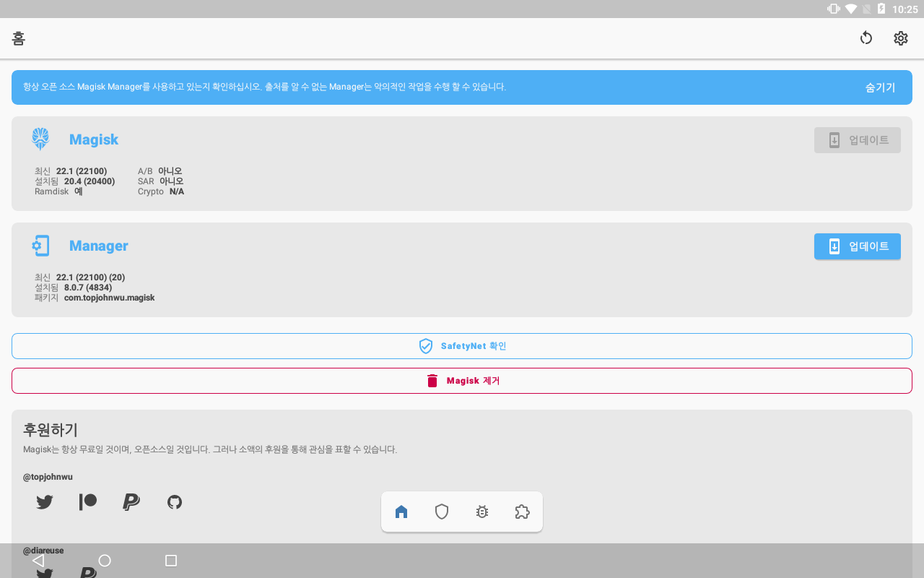This screenshot has height=578, width=924.
Task: Click Magisk installed version 20.4 (20400)
Action: 90,181
